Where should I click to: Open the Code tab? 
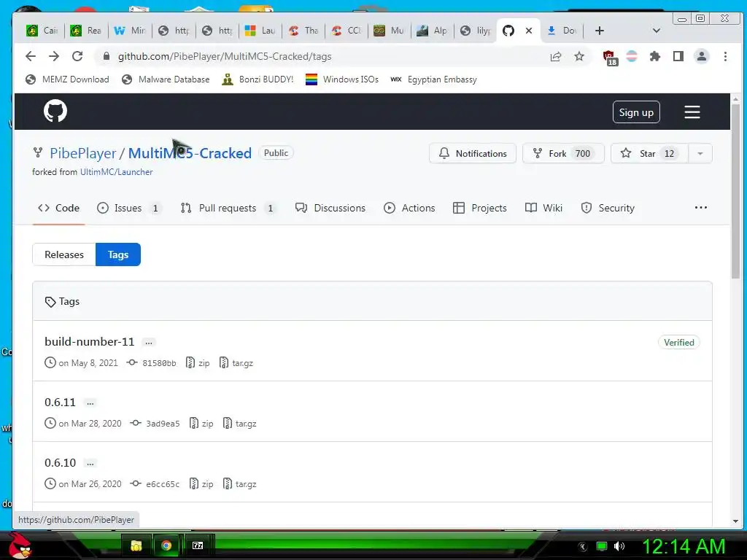click(58, 208)
